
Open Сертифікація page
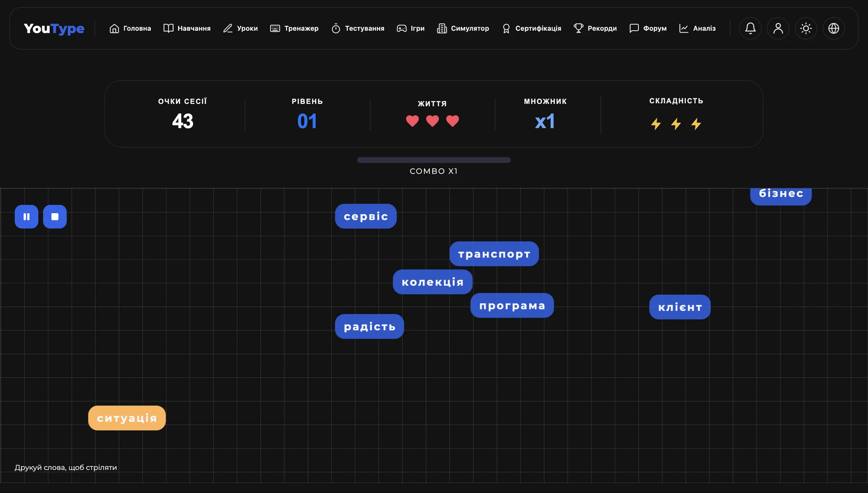[531, 28]
